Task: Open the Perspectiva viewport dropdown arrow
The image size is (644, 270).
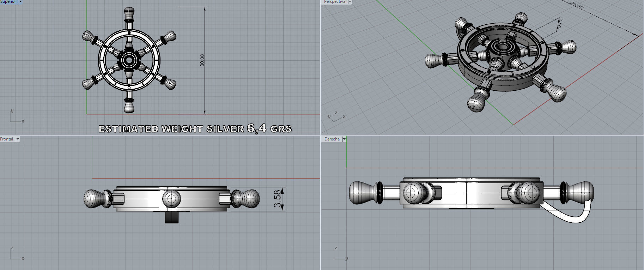Action: click(350, 2)
